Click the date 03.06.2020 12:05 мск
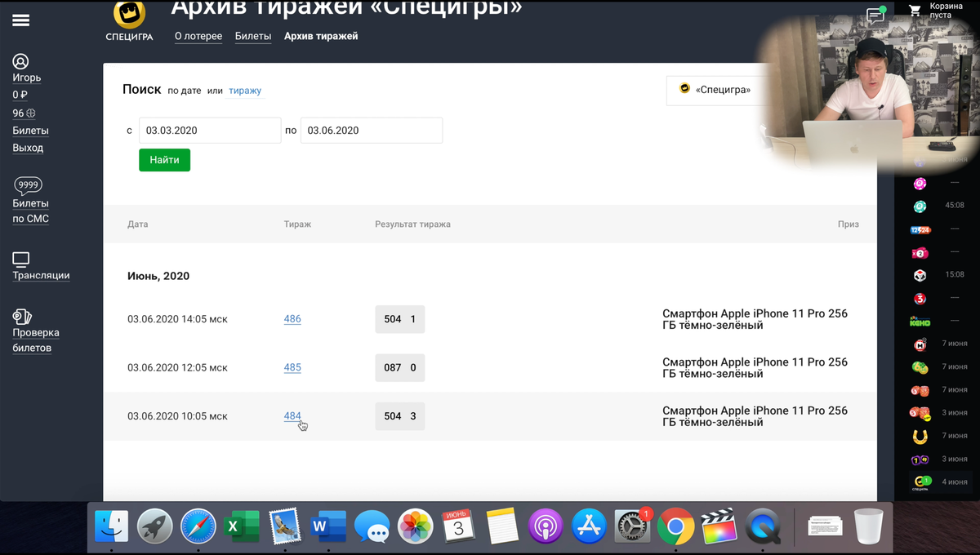 [x=177, y=367]
